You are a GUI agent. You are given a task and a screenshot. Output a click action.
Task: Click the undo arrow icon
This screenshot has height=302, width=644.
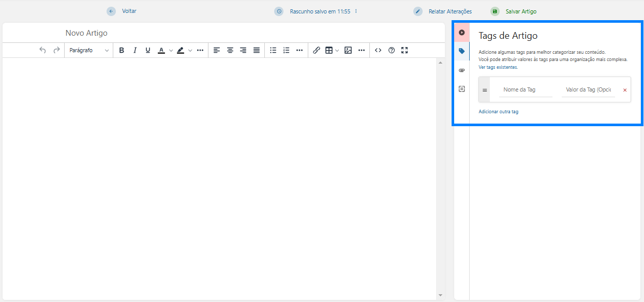[42, 50]
